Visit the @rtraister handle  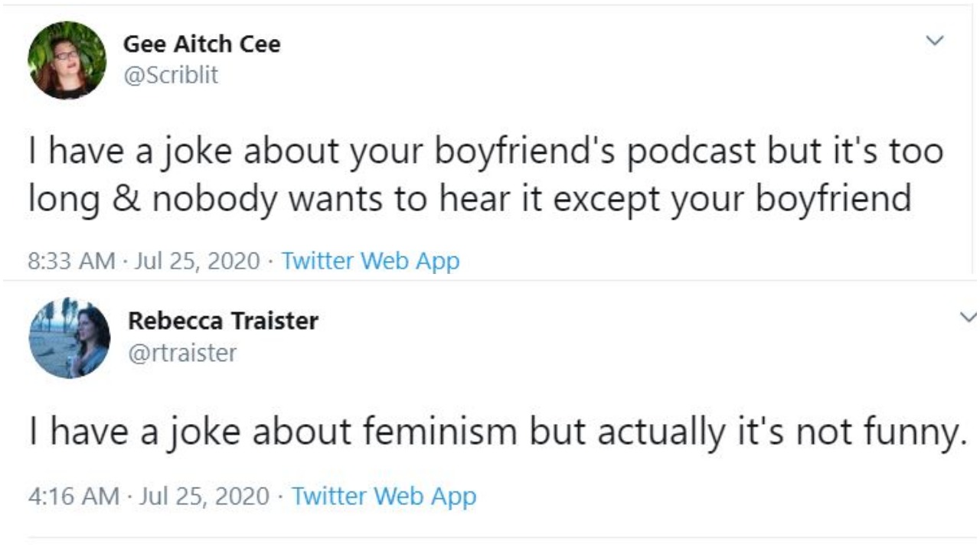coord(181,353)
